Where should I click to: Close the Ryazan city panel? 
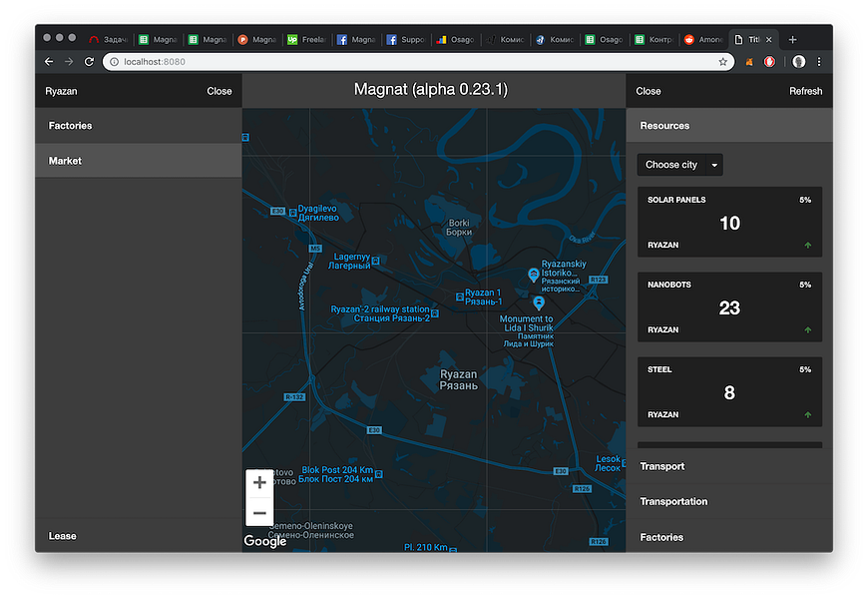tap(219, 91)
